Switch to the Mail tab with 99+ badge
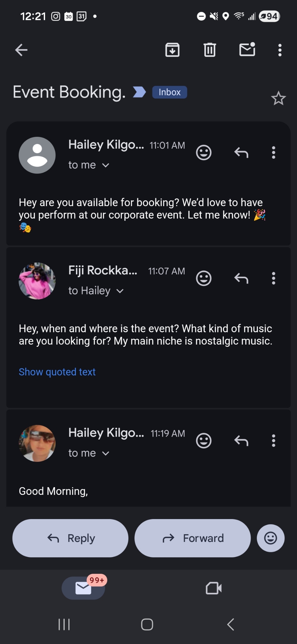Viewport: 297px width, 644px height. click(83, 588)
